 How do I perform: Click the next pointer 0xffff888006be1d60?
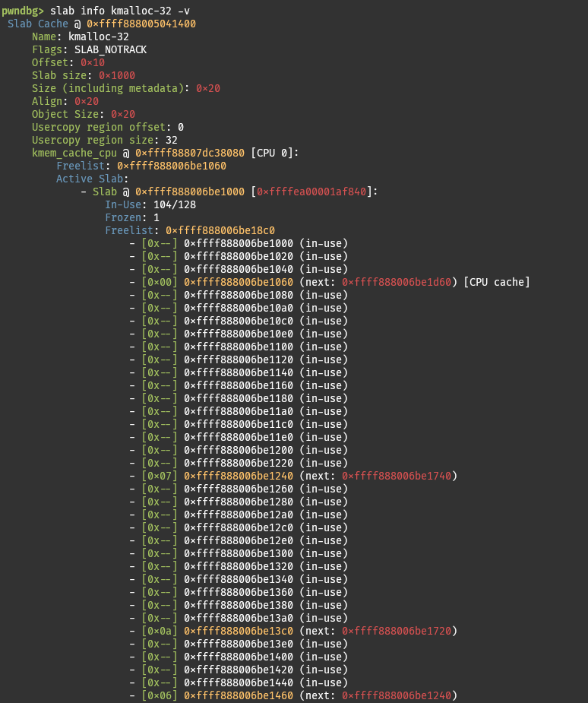(398, 282)
